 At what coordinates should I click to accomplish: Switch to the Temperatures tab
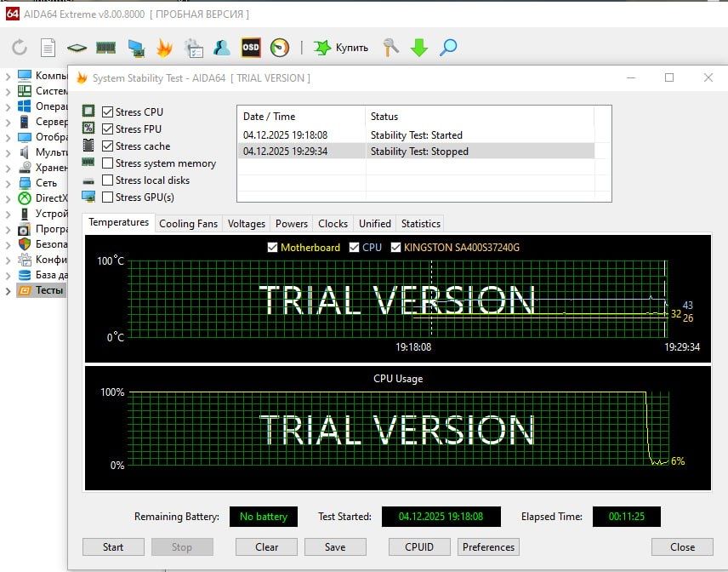[x=119, y=222]
